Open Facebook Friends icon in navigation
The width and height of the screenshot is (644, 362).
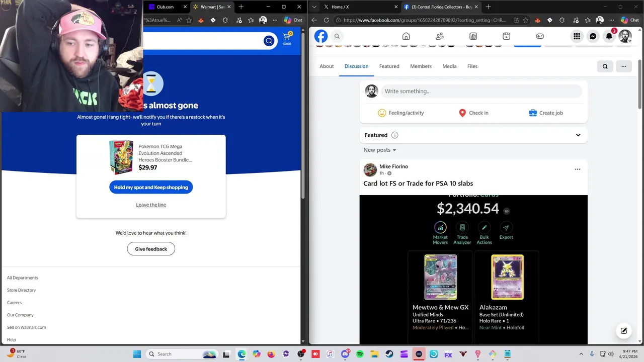pyautogui.click(x=440, y=36)
